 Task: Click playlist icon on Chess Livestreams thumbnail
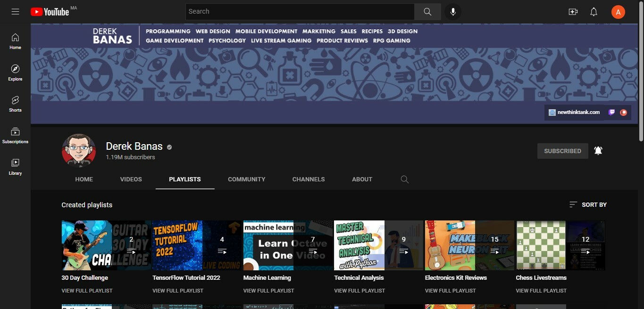(x=585, y=251)
